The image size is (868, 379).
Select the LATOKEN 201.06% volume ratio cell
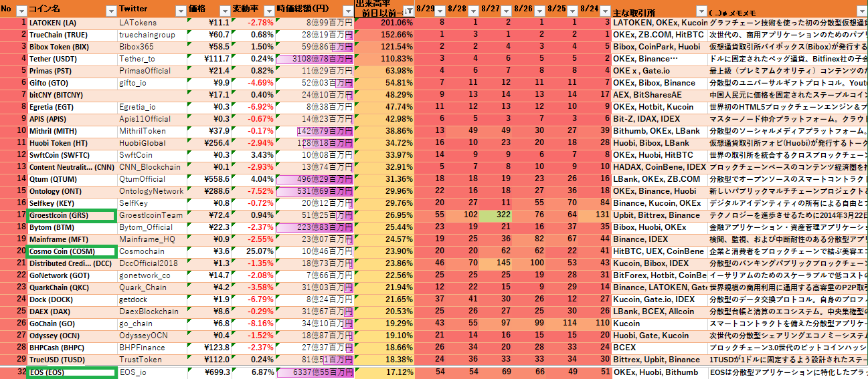pyautogui.click(x=385, y=23)
